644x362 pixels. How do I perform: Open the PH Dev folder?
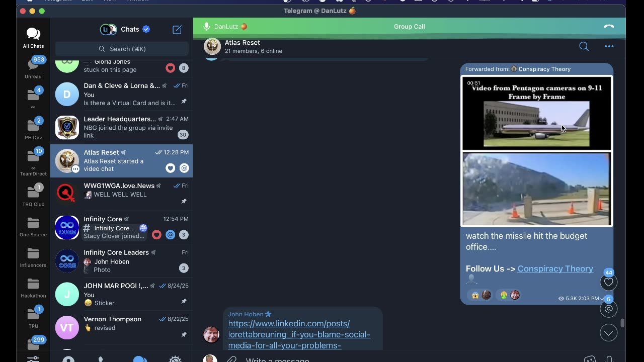pos(33,129)
